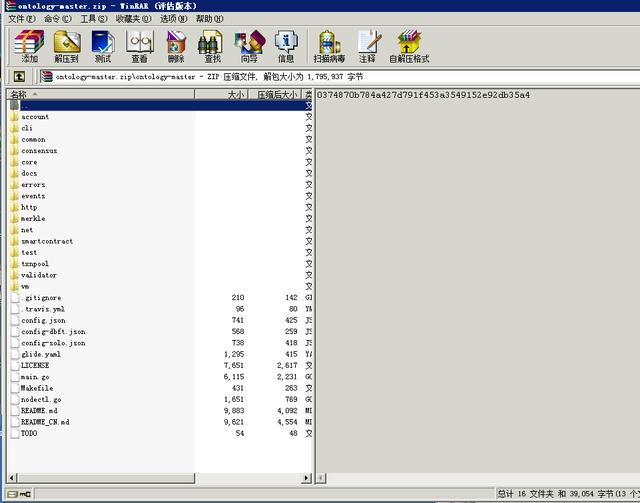This screenshot has height=503, width=640.
Task: Click the Find (查找) binoculars icon
Action: 212,46
